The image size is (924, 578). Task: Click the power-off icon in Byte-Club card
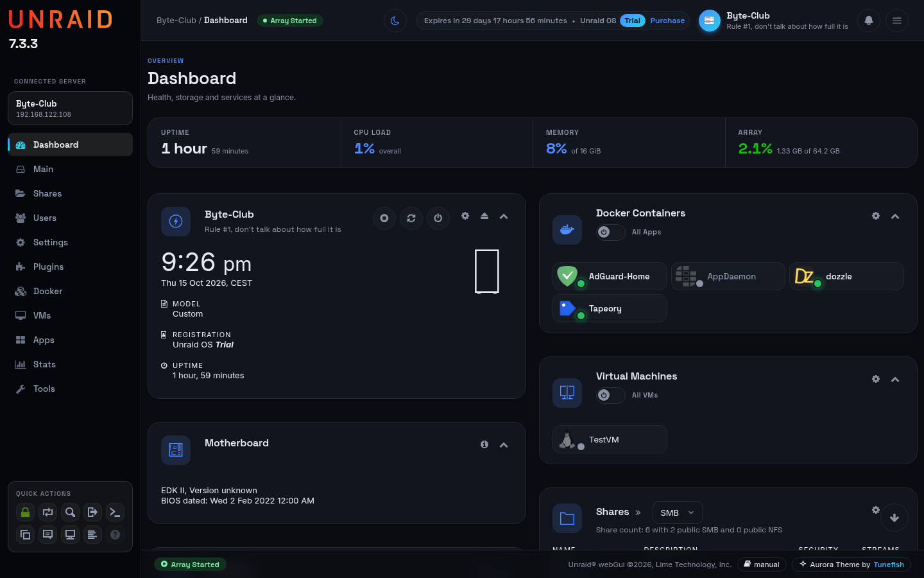point(438,218)
